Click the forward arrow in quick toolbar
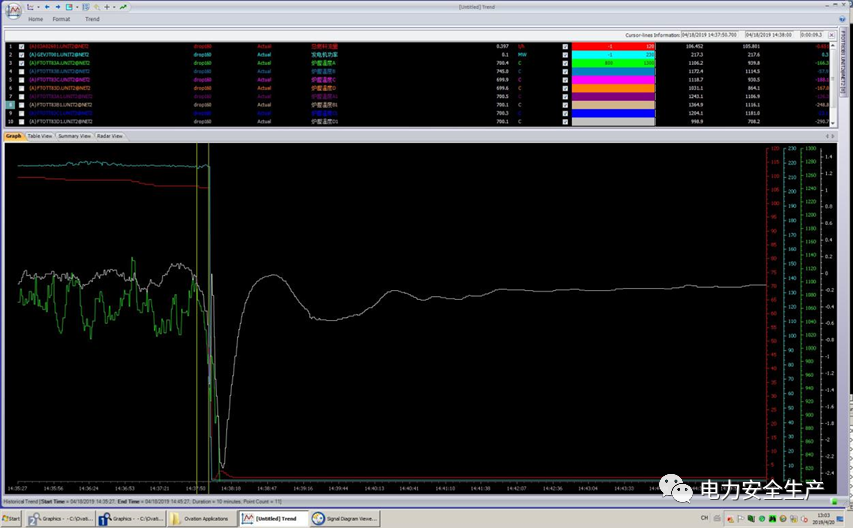Viewport: 853px width, 528px height. 56,7
